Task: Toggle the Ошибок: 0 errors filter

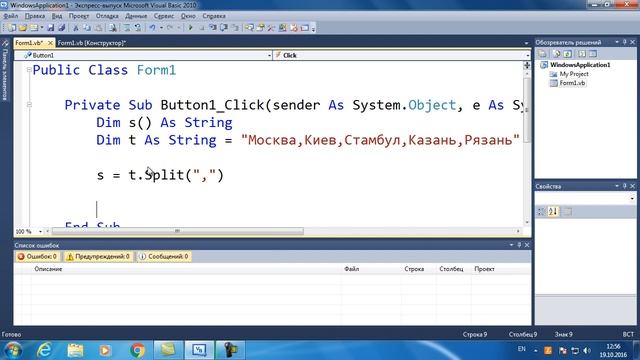Action: point(37,256)
